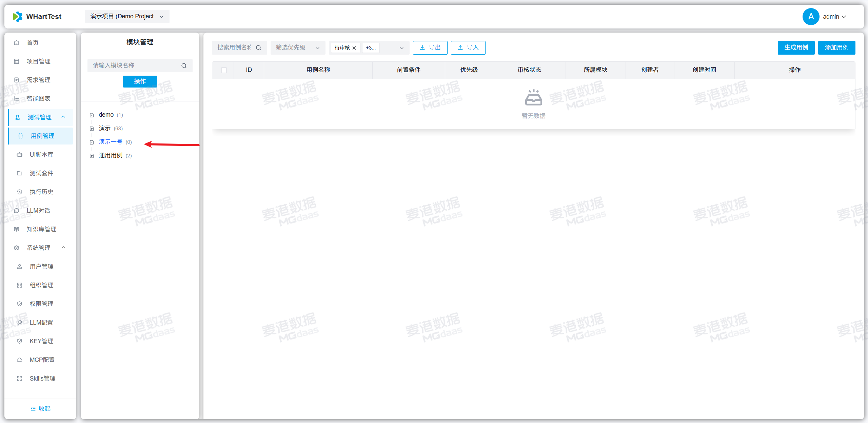Viewport: 868px width, 423px height.
Task: Toggle the select-all checkbox in table header
Action: [x=224, y=70]
